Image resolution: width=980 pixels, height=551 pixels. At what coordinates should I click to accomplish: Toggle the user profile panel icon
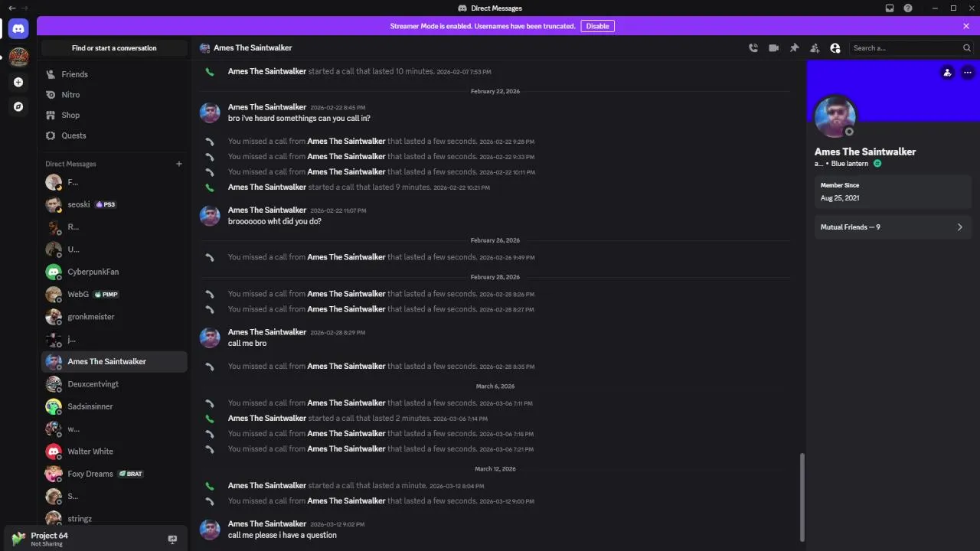point(835,48)
